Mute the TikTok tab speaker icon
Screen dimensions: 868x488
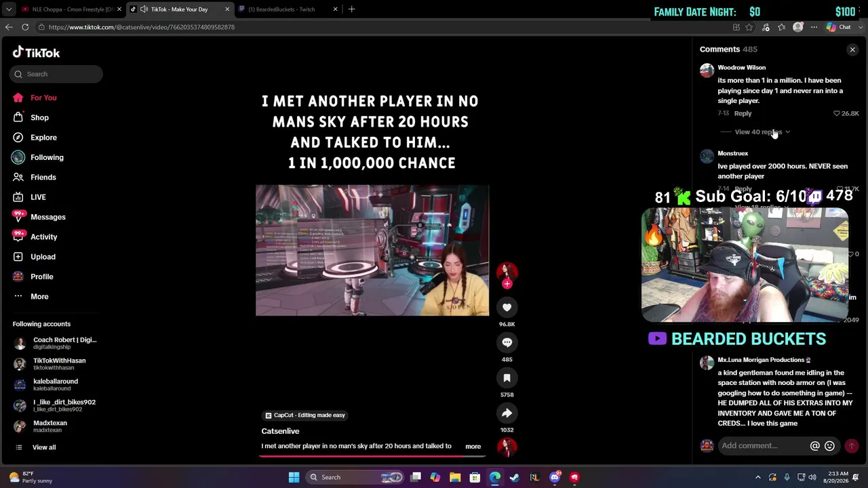[x=144, y=9]
